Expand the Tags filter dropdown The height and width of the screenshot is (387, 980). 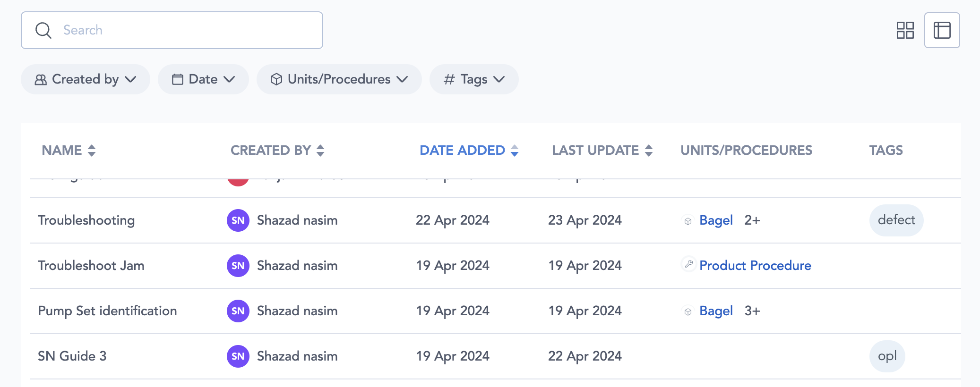(x=473, y=79)
